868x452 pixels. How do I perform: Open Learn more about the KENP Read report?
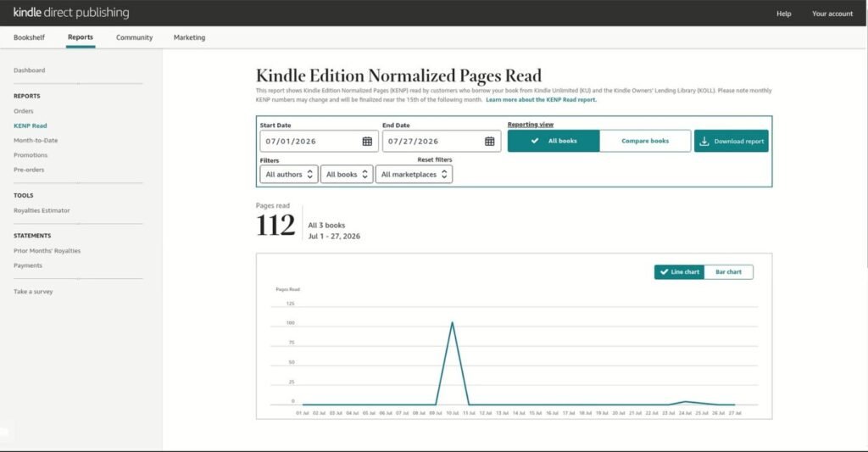[x=541, y=100]
